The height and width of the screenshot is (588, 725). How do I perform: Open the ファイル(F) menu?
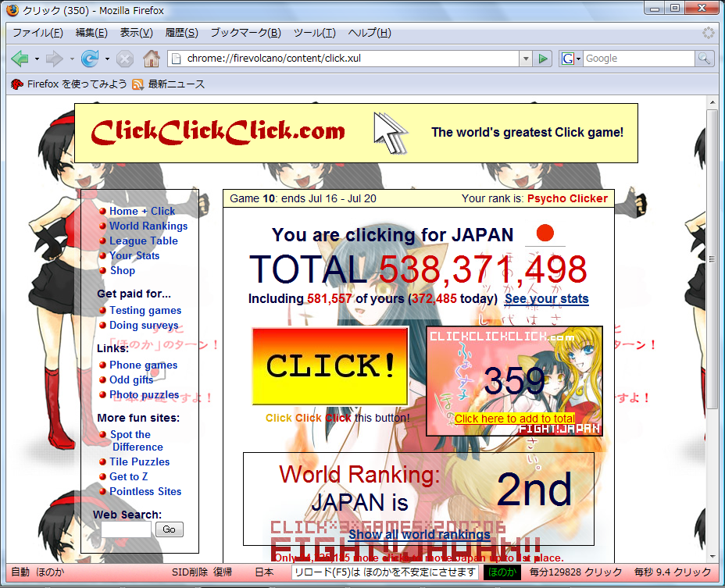coord(37,33)
